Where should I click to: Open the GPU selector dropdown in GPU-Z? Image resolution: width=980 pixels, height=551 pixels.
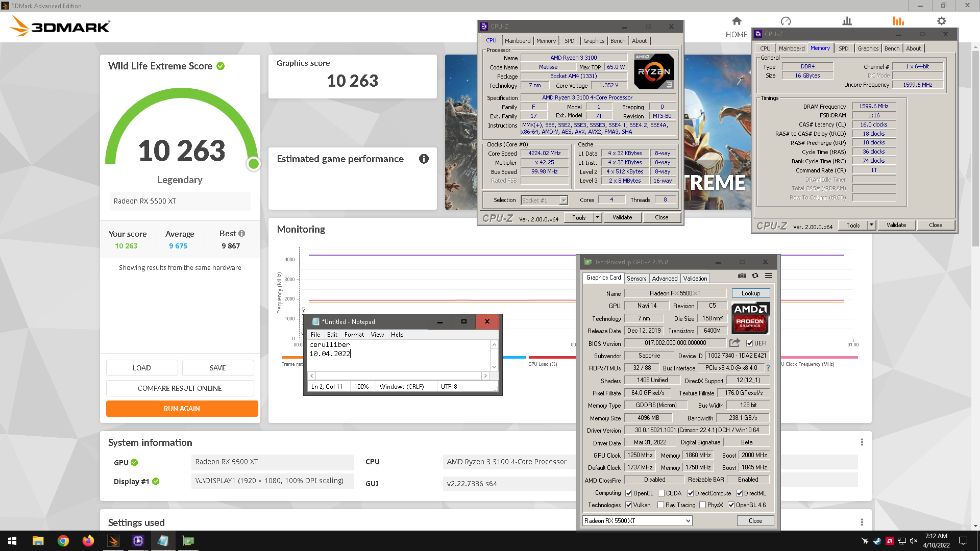tap(638, 521)
